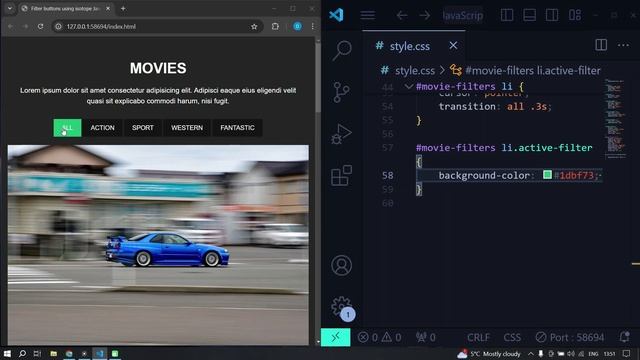
Task: Place cursor on the transition: all .3s line
Action: [x=495, y=107]
